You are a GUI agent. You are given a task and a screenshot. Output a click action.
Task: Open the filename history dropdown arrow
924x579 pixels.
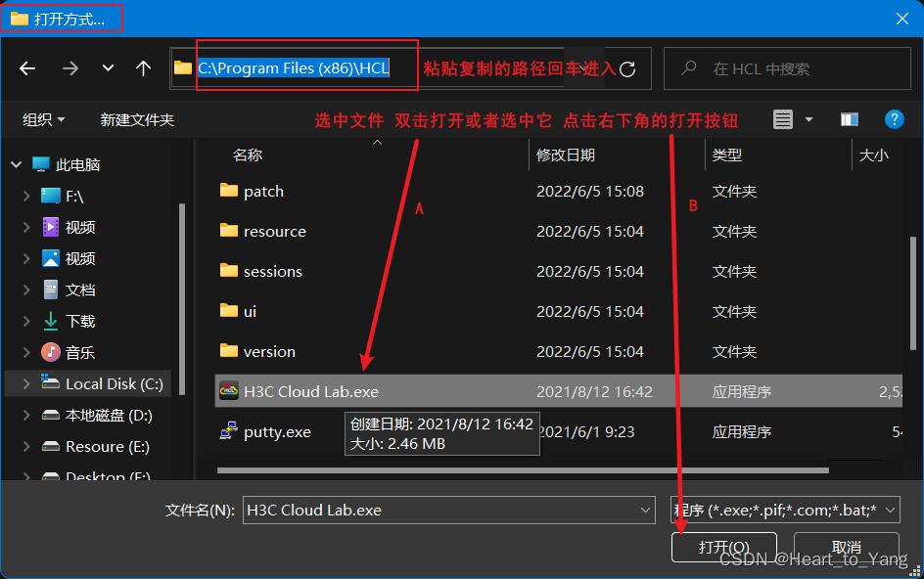(x=645, y=510)
